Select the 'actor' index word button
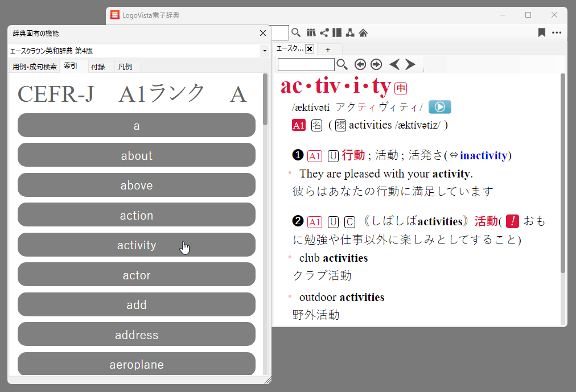Screen dimensions: 576x392 coord(137,275)
